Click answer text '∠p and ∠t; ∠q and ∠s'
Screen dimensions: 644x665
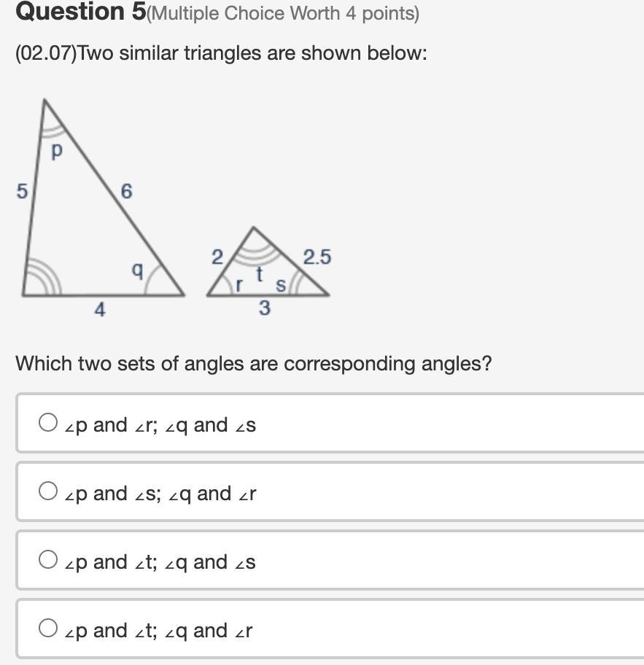(x=160, y=563)
